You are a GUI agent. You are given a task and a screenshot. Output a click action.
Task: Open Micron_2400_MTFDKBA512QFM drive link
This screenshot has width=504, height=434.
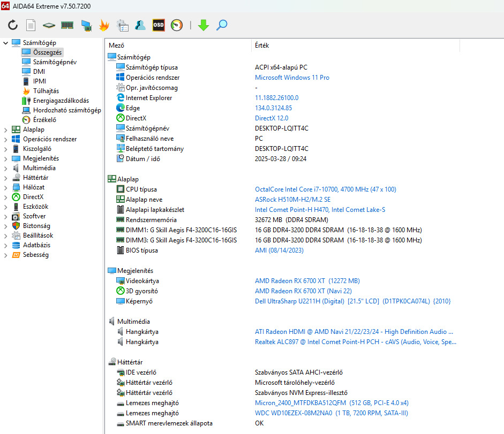click(332, 403)
